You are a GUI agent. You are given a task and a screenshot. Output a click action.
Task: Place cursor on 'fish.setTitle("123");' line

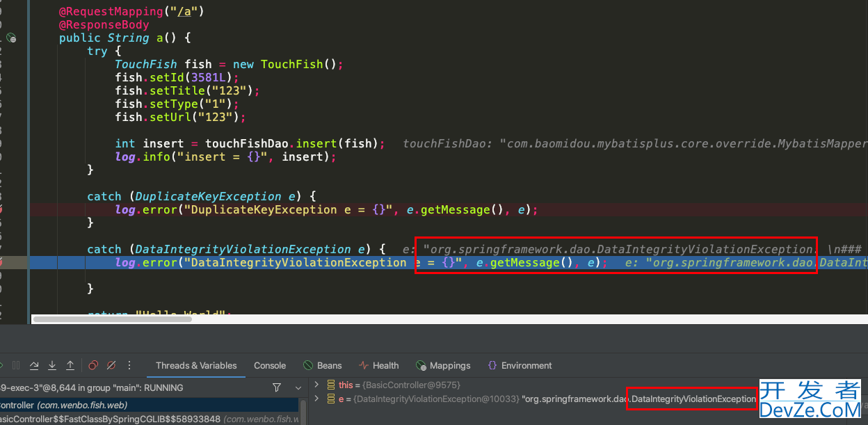click(x=187, y=90)
